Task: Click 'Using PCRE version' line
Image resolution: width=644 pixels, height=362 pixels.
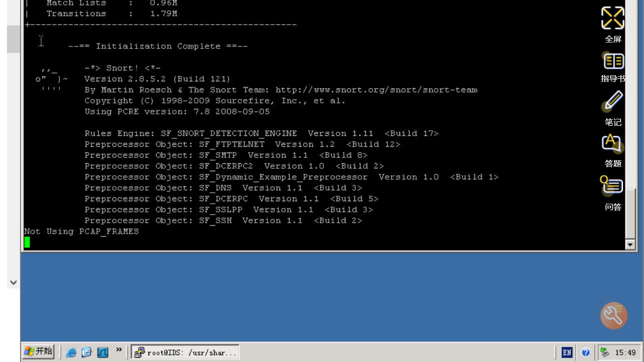Action: [177, 111]
